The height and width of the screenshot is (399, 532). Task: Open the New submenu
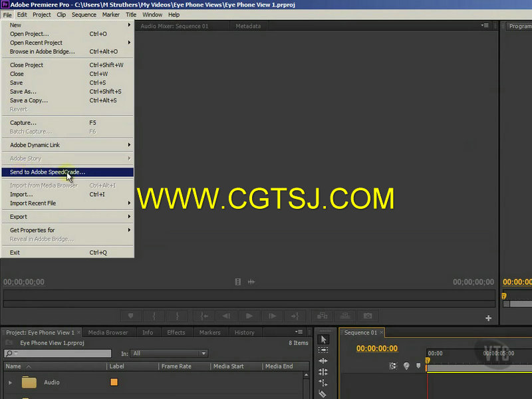tap(68, 25)
